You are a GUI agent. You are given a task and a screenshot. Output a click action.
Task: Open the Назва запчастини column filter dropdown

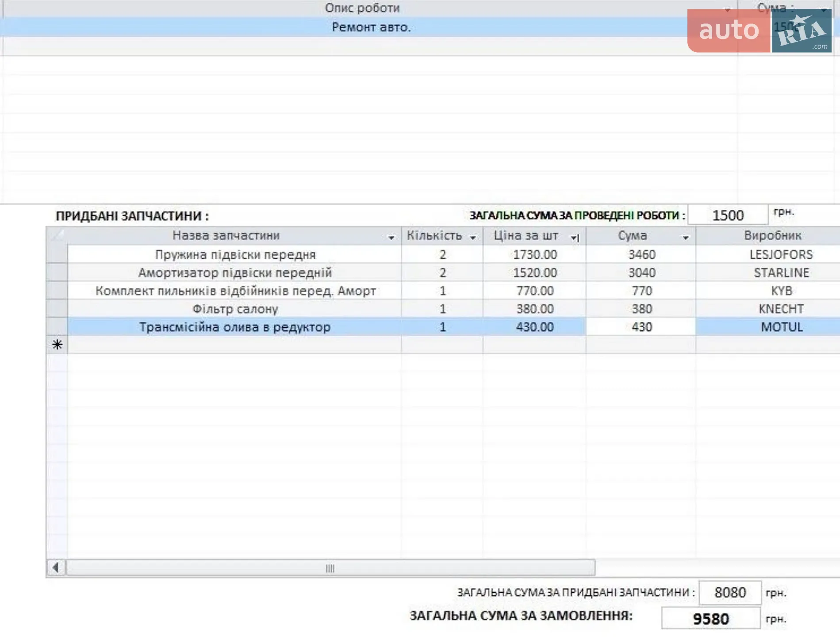[x=391, y=238]
